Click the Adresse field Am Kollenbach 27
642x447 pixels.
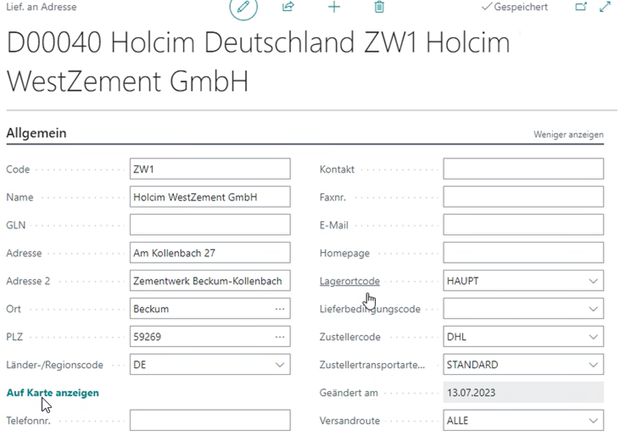coord(210,253)
